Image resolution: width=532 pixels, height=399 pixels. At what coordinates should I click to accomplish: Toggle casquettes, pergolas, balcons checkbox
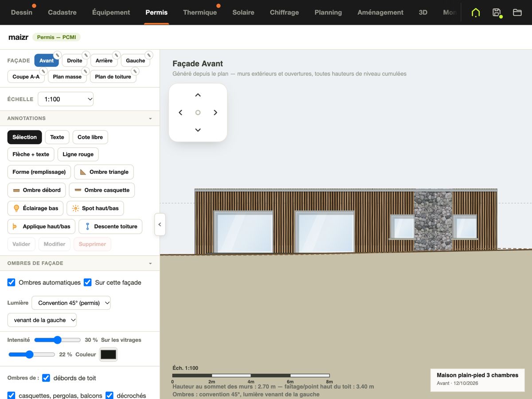[x=12, y=395]
